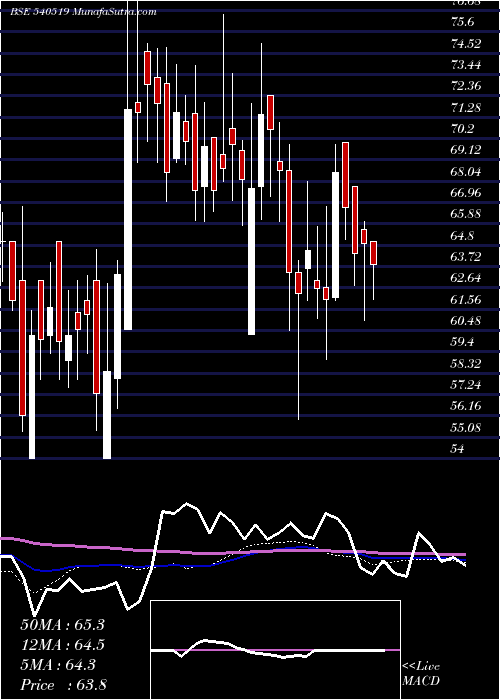The width and height of the screenshot is (500, 700).
Task: Click the 71.28 price axis label
Action: 466,108
